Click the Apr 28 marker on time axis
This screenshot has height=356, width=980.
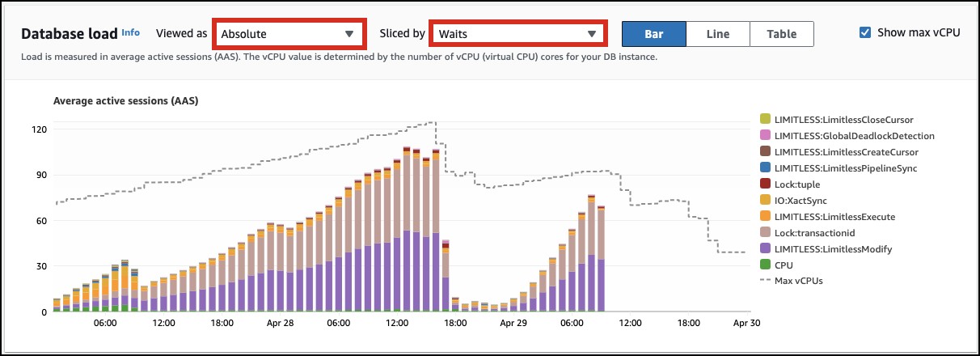[281, 323]
